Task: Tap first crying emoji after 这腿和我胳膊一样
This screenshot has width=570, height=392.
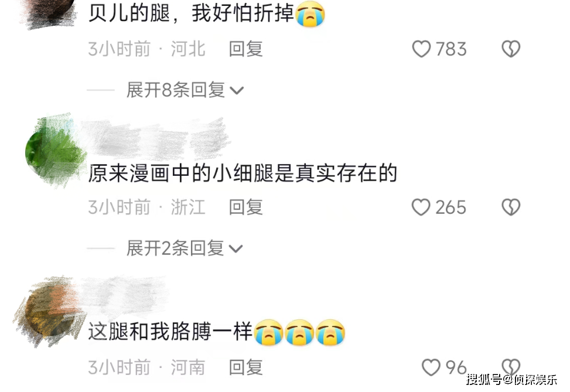Action: point(269,332)
